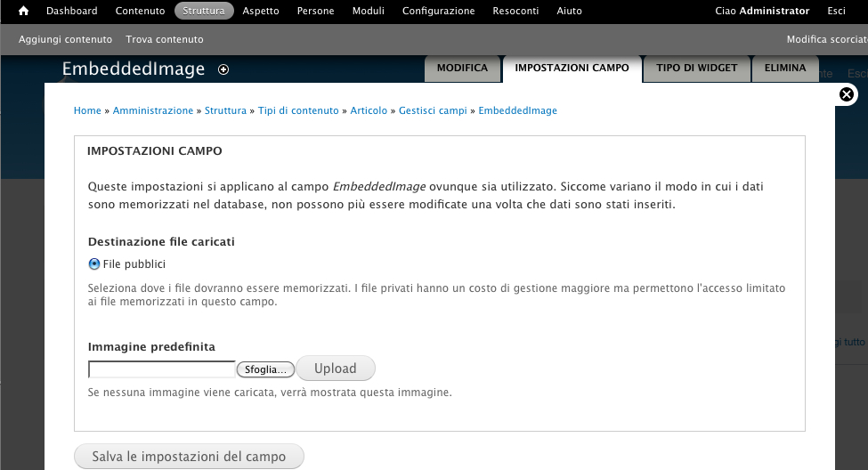Log out with the Esci link
The width and height of the screenshot is (868, 470).
pyautogui.click(x=837, y=11)
